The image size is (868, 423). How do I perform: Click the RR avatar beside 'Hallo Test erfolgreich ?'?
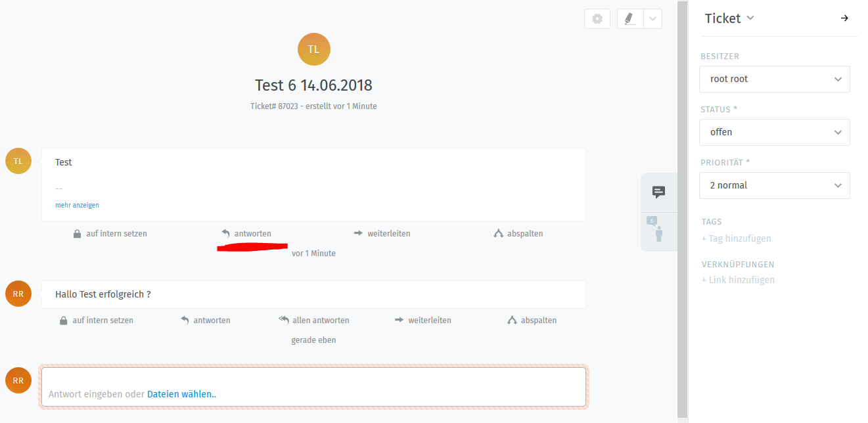pyautogui.click(x=18, y=294)
